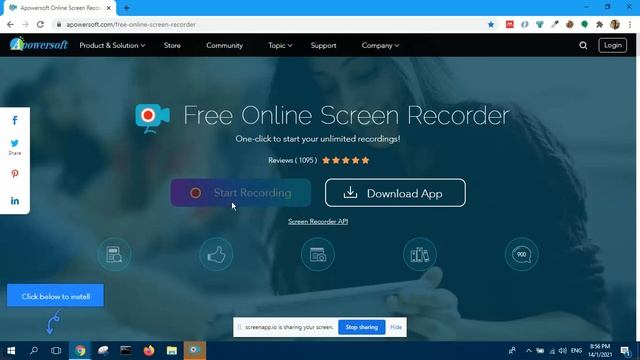Open File Explorer from the taskbar
640x360 pixels.
click(x=172, y=351)
